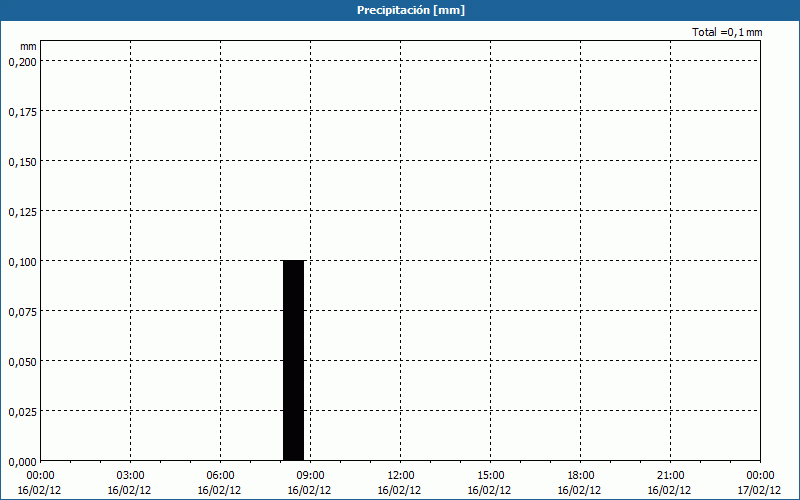Viewport: 800px width, 500px height.
Task: Click the 0,175 y-axis value
Action: [x=22, y=111]
